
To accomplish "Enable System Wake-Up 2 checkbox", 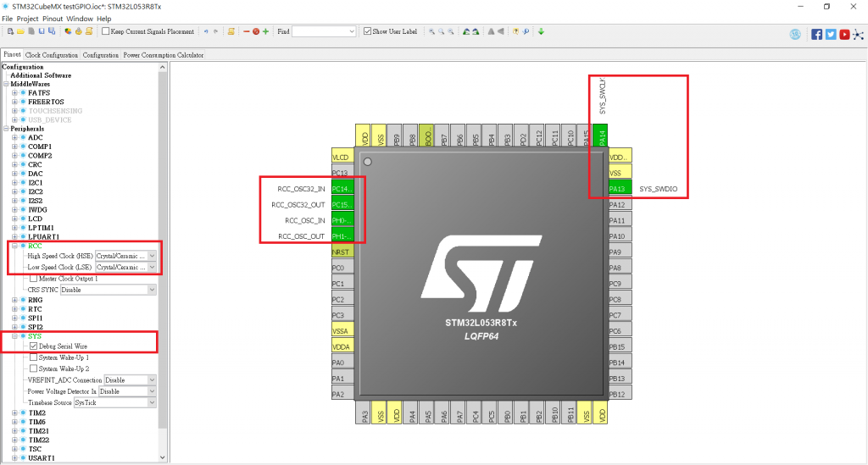I will [34, 368].
